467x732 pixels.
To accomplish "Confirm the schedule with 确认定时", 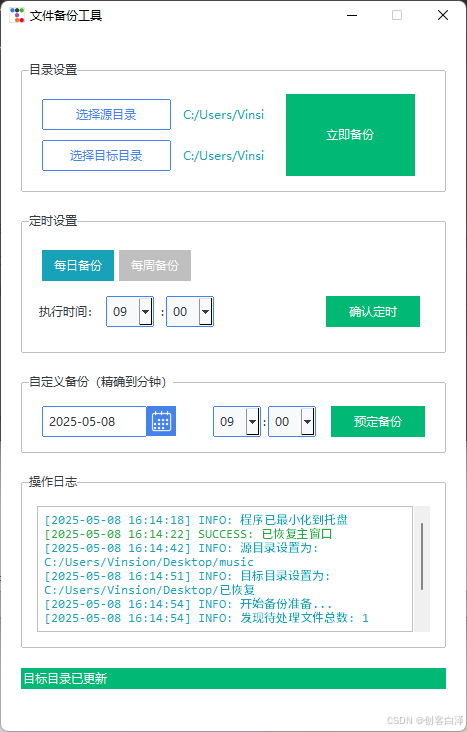I will tap(373, 311).
